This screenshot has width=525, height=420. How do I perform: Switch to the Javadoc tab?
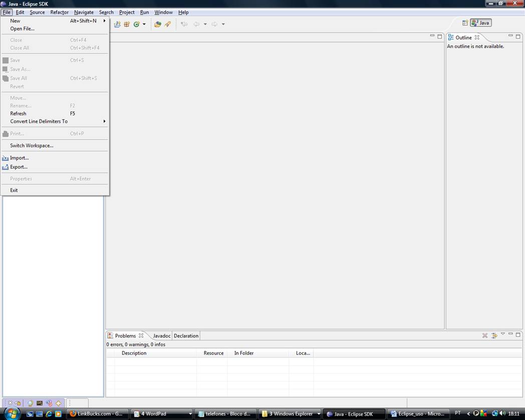(162, 336)
